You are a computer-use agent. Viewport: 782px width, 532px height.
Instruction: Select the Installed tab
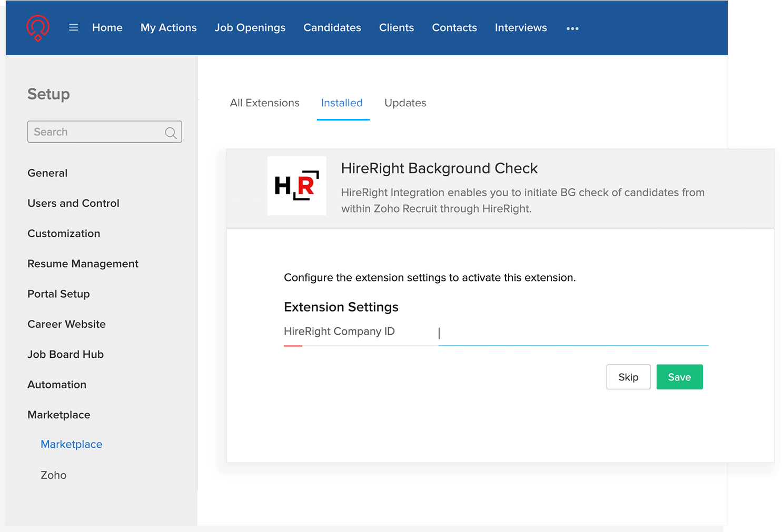click(342, 103)
